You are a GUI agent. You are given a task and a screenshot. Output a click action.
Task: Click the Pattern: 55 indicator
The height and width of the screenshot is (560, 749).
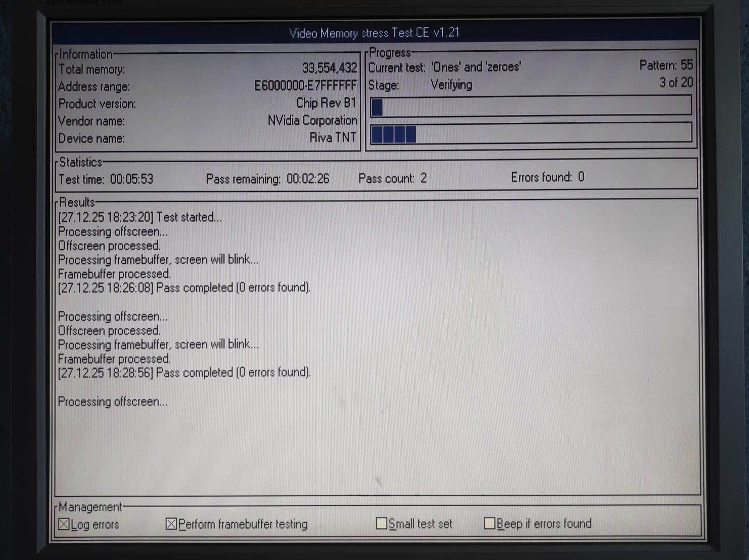click(666, 65)
